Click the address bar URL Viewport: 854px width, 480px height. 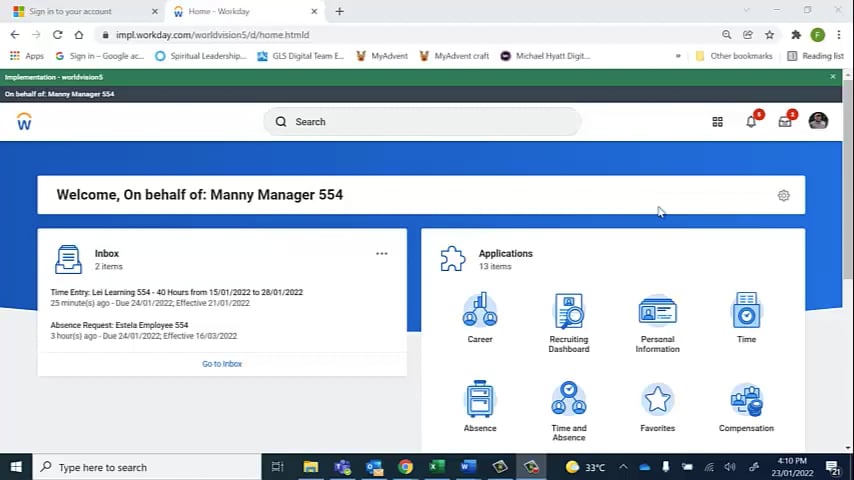212,35
